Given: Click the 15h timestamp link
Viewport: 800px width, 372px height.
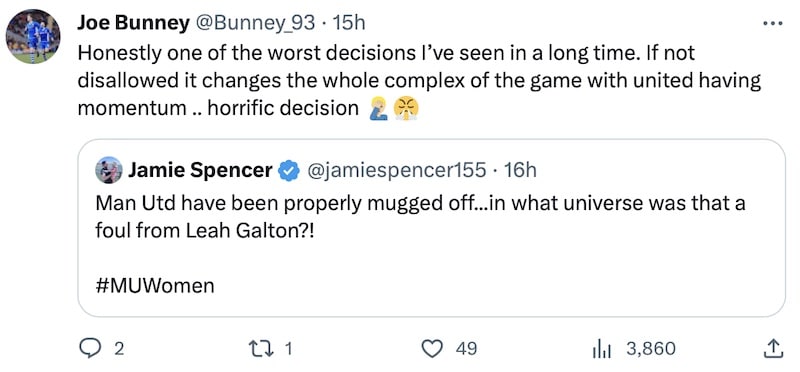Looking at the screenshot, I should [348, 23].
